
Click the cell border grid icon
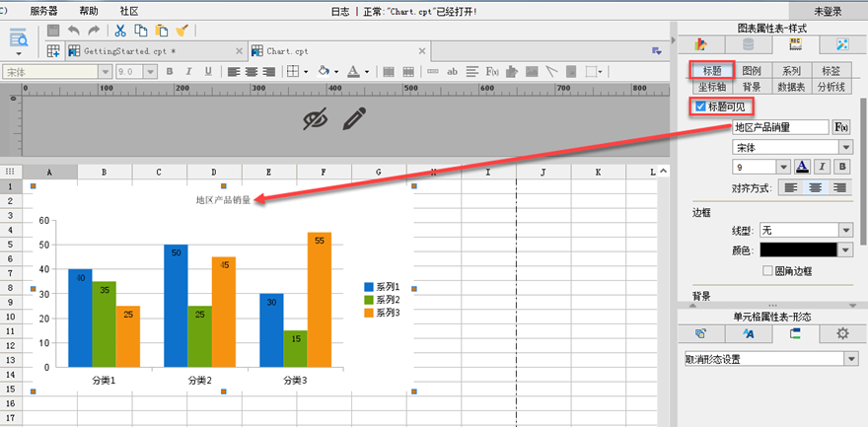tap(293, 71)
